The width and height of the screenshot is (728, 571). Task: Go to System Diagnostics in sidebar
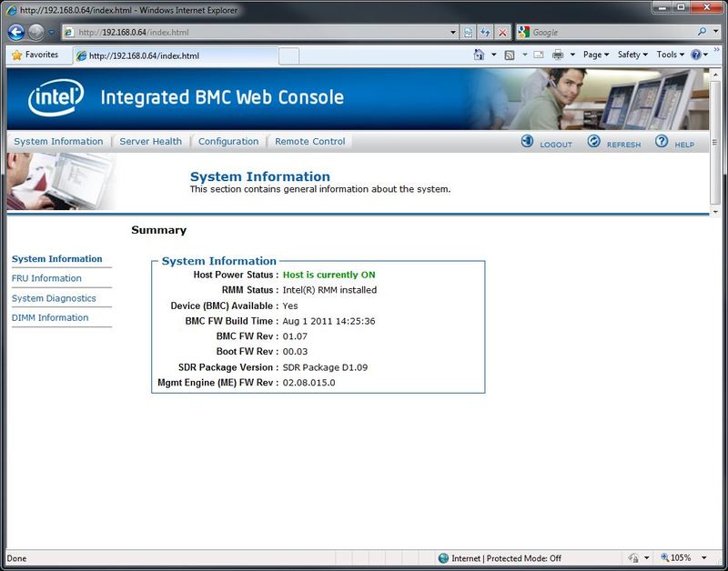(x=54, y=298)
